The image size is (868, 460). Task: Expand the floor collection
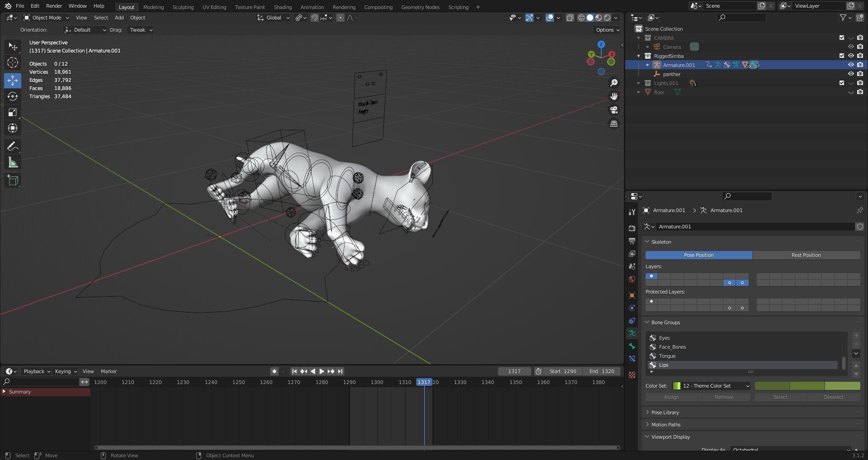[638, 92]
